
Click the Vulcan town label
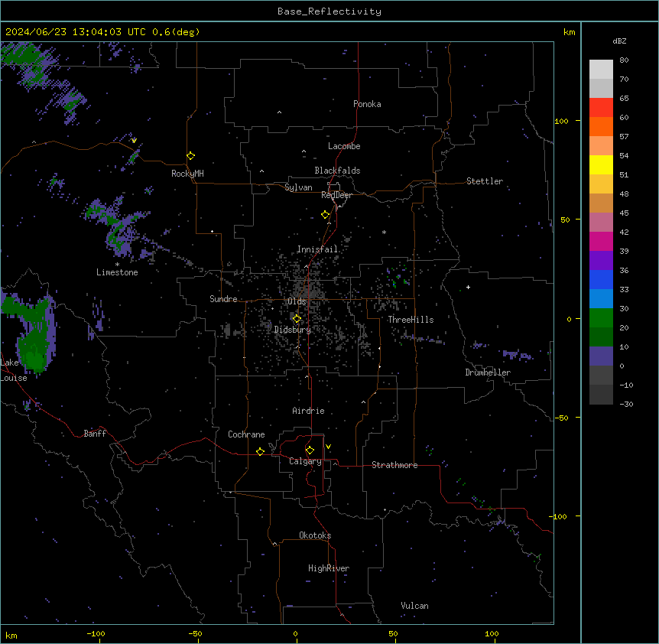pyautogui.click(x=414, y=606)
